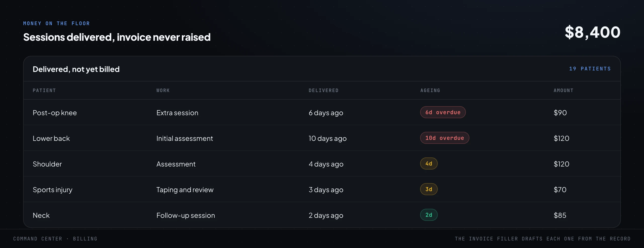Open the Post-op knee patient row
The width and height of the screenshot is (644, 248).
(x=322, y=112)
